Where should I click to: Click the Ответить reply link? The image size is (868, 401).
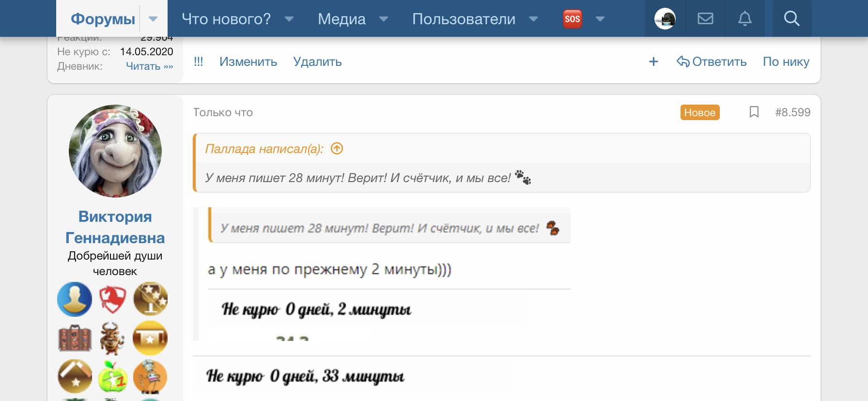coord(712,62)
